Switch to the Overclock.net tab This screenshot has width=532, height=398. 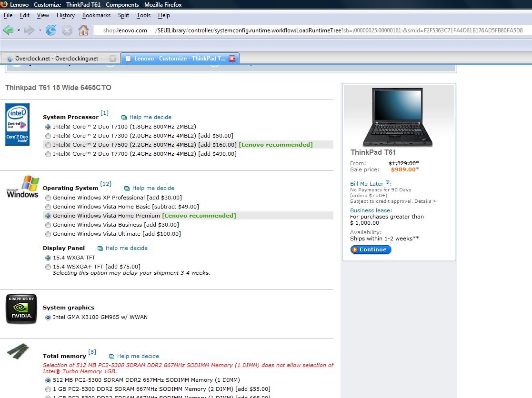[60, 58]
